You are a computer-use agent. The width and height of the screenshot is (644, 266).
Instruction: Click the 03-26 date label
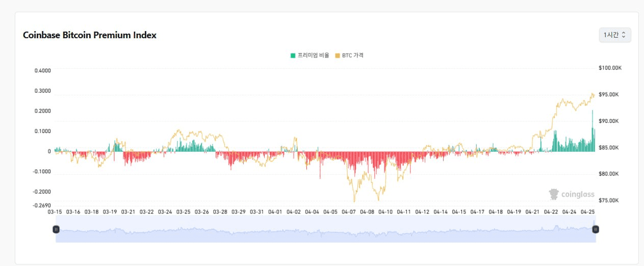[x=202, y=211]
